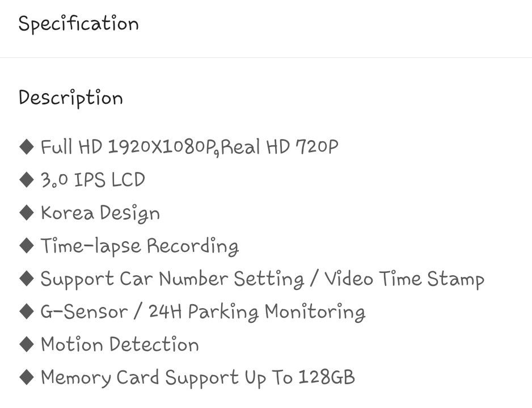Click diamond bullet before Full HD 1920X1080P
The width and height of the screenshot is (532, 408).
click(x=27, y=147)
